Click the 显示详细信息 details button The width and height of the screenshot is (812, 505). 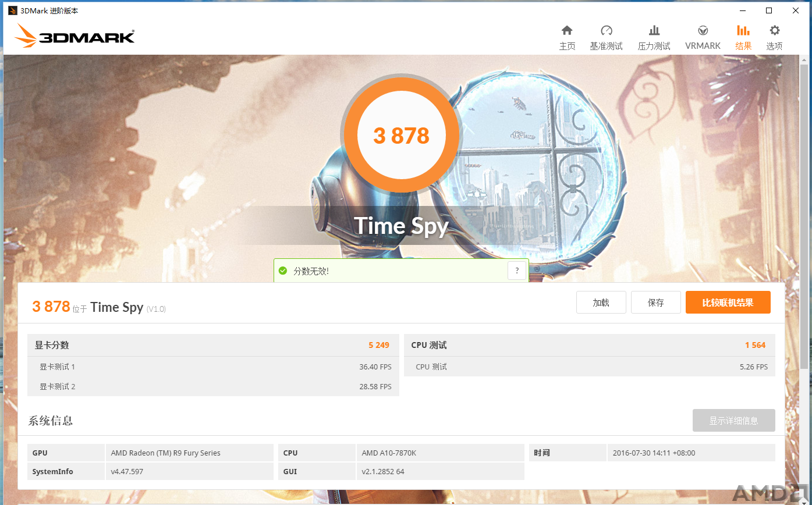(x=734, y=421)
